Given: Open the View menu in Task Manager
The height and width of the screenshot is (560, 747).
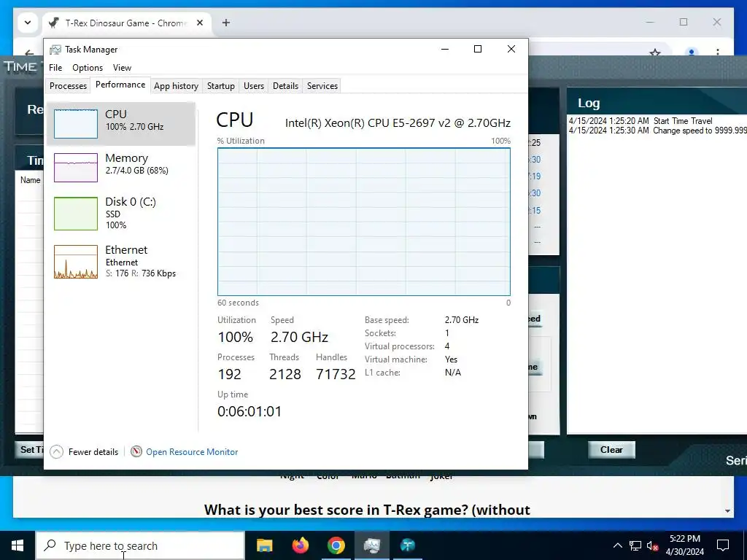Looking at the screenshot, I should click(122, 68).
